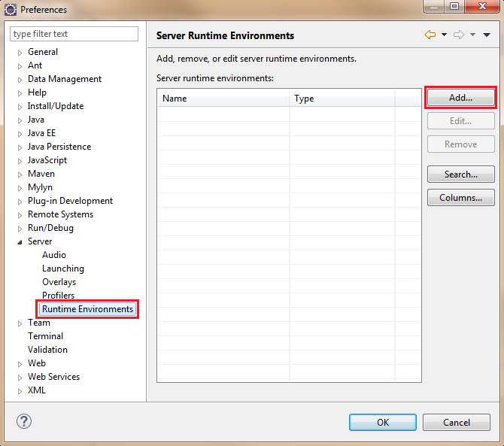
Task: Expand the Team node arrow
Action: click(x=20, y=323)
